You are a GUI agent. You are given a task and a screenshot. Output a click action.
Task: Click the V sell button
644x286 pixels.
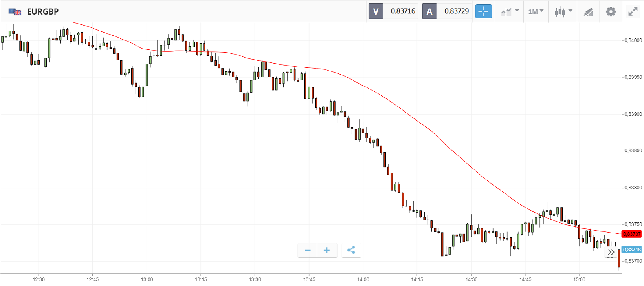(376, 11)
